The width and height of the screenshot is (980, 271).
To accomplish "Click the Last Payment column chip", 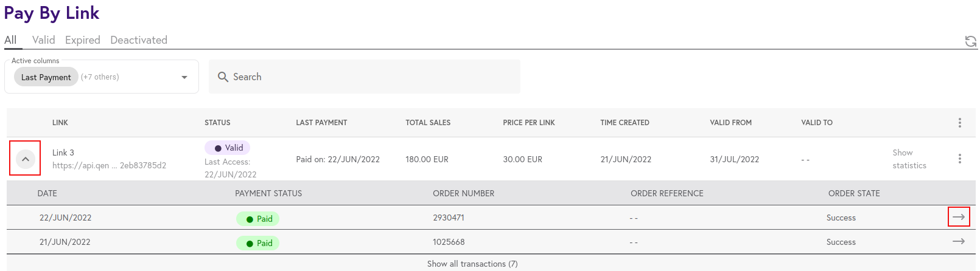I will point(46,77).
